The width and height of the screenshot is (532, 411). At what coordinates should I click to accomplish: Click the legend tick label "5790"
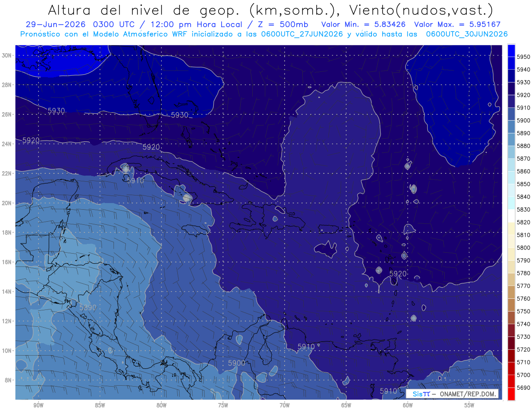[x=524, y=260]
